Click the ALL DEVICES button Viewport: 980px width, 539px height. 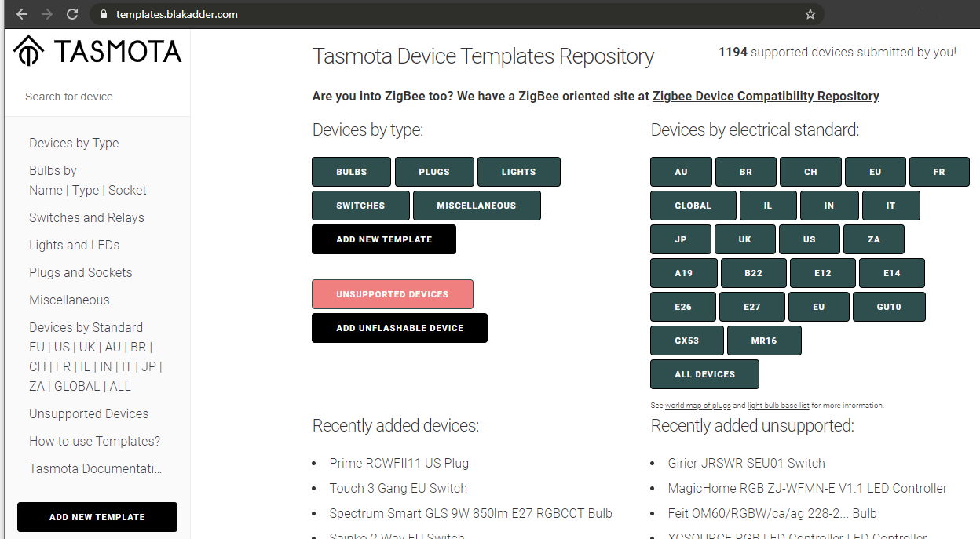click(x=705, y=374)
